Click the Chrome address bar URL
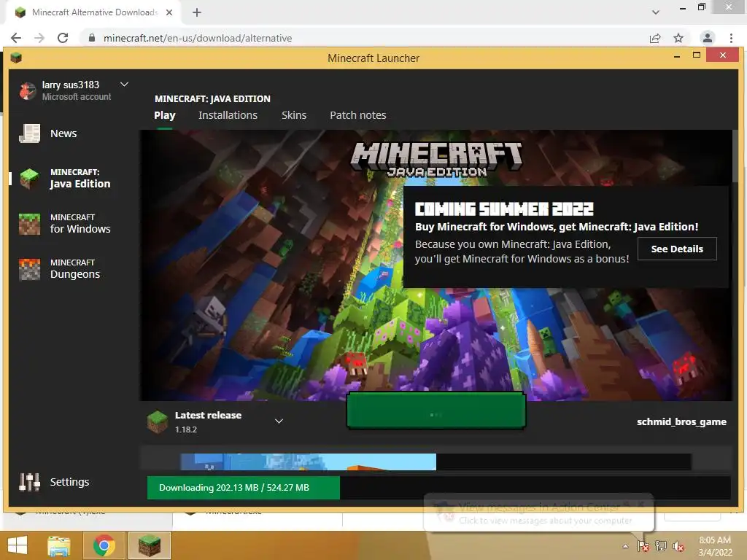This screenshot has width=747, height=560. click(x=198, y=38)
